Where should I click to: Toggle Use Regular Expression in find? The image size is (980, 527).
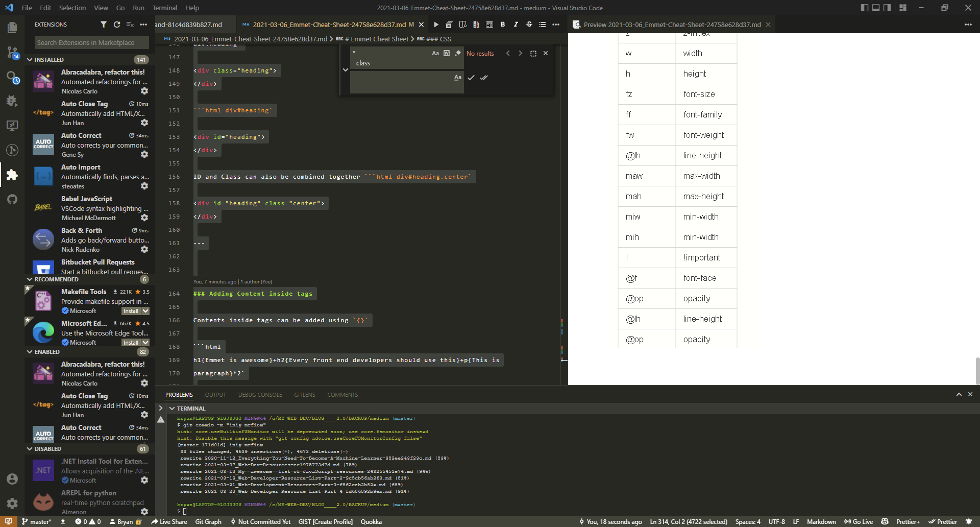tap(458, 53)
